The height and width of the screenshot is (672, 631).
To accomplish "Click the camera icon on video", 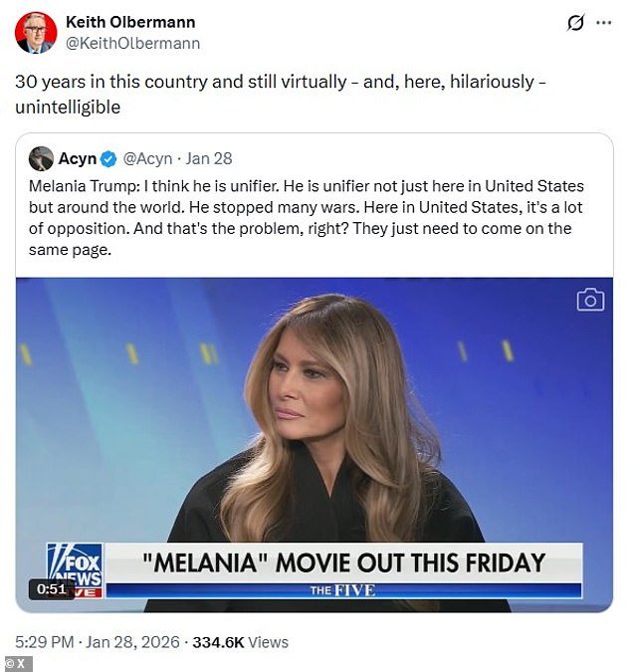I will [590, 300].
